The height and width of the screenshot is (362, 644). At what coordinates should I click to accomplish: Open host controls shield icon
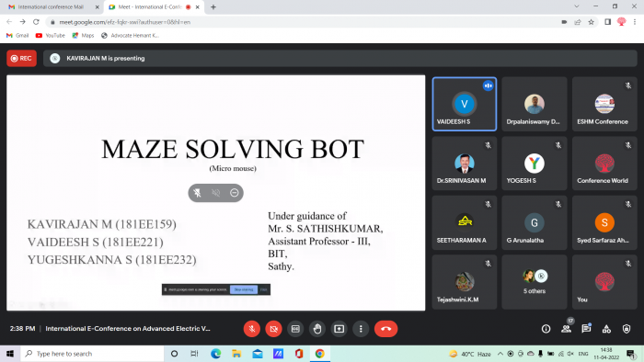[627, 329]
